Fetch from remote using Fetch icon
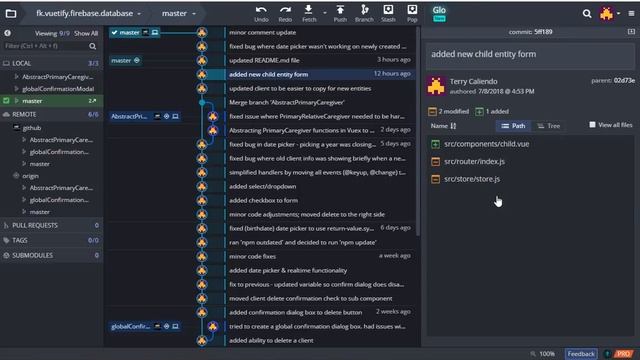This screenshot has width=640, height=360. pos(309,9)
